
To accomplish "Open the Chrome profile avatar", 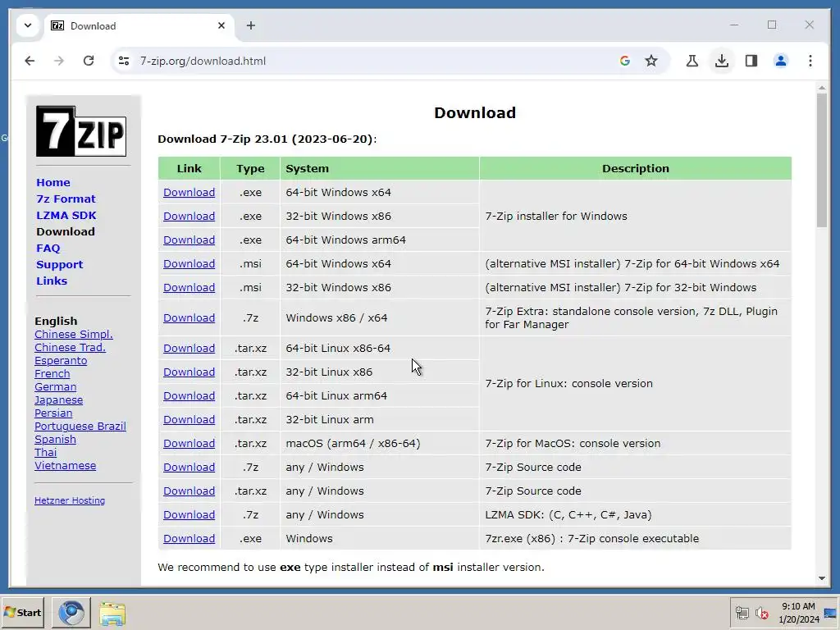I will point(781,61).
